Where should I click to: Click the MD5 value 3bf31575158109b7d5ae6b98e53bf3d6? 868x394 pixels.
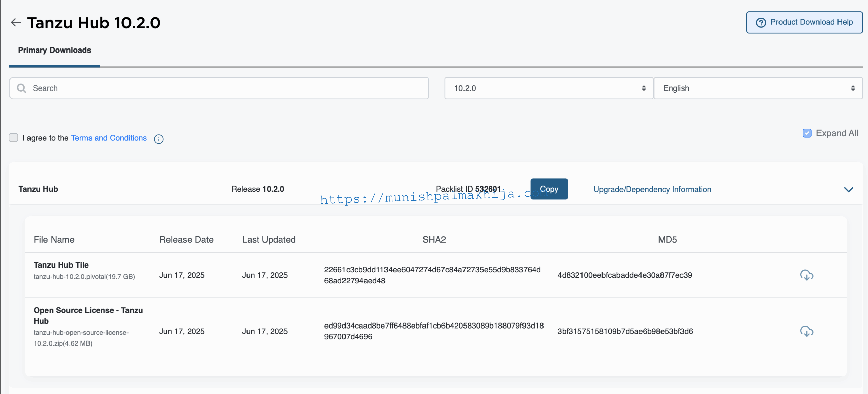(625, 331)
